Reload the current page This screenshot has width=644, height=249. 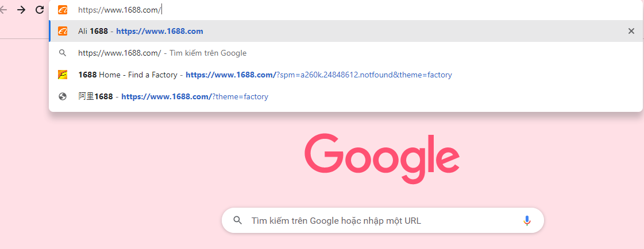[x=40, y=10]
